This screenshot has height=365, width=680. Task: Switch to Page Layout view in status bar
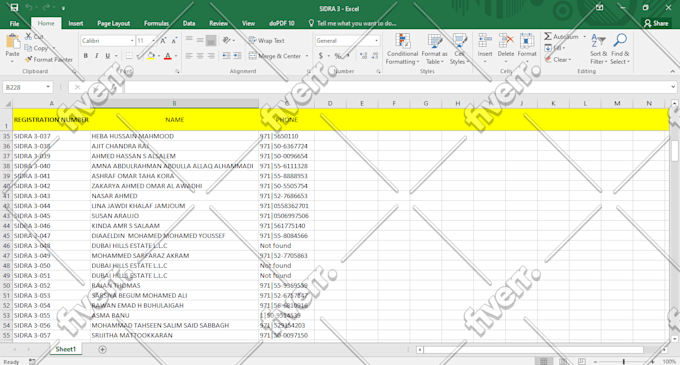tap(563, 362)
